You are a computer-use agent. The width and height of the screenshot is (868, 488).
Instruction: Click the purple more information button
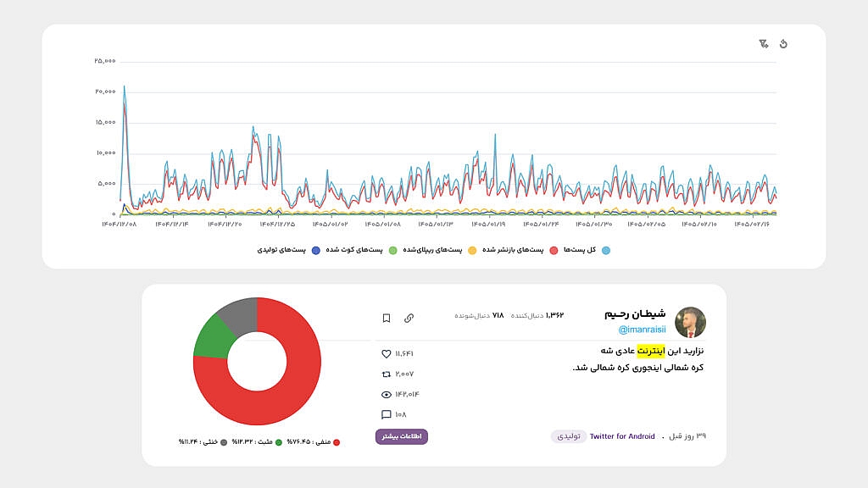pyautogui.click(x=401, y=436)
